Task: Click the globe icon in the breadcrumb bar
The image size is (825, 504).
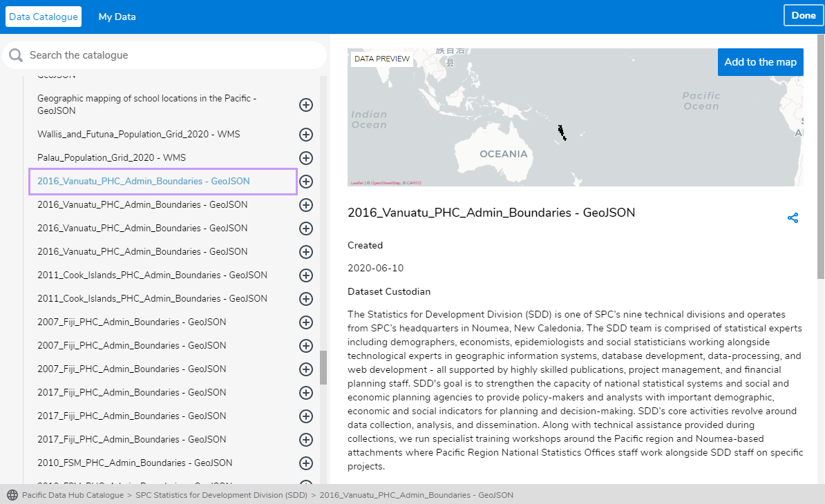Action: point(12,495)
